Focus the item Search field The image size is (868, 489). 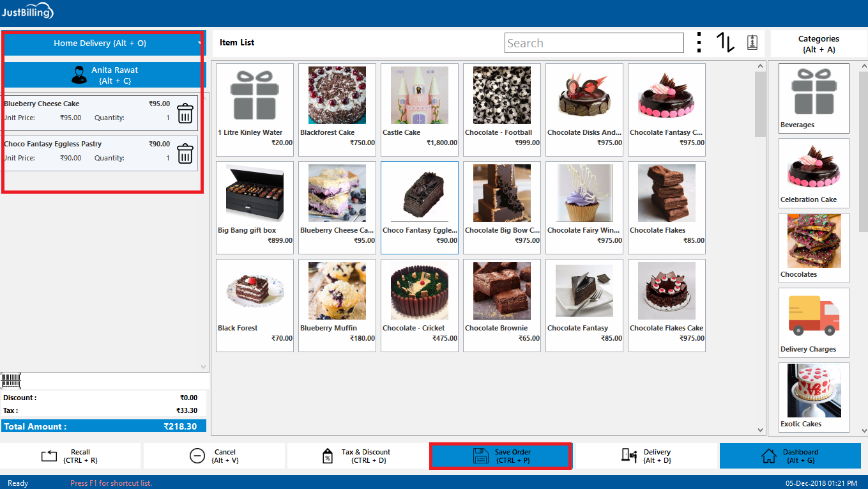click(594, 43)
